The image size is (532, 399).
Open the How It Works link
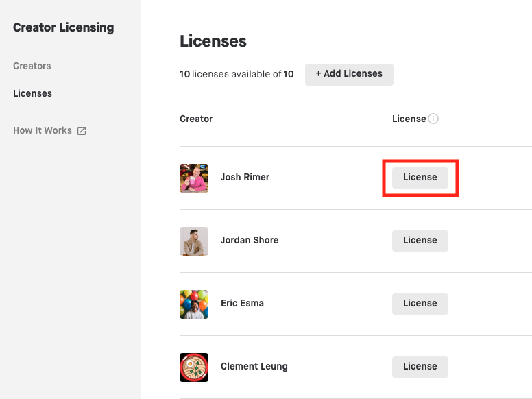(43, 130)
